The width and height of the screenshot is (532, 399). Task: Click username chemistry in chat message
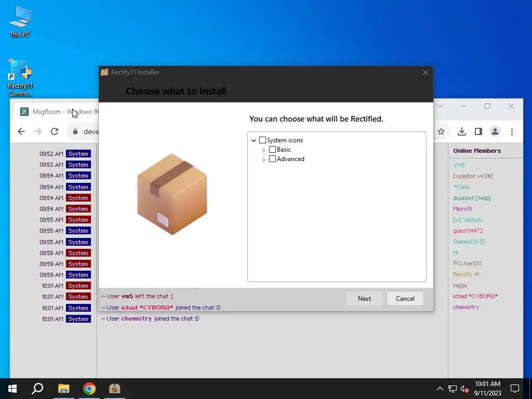(137, 318)
